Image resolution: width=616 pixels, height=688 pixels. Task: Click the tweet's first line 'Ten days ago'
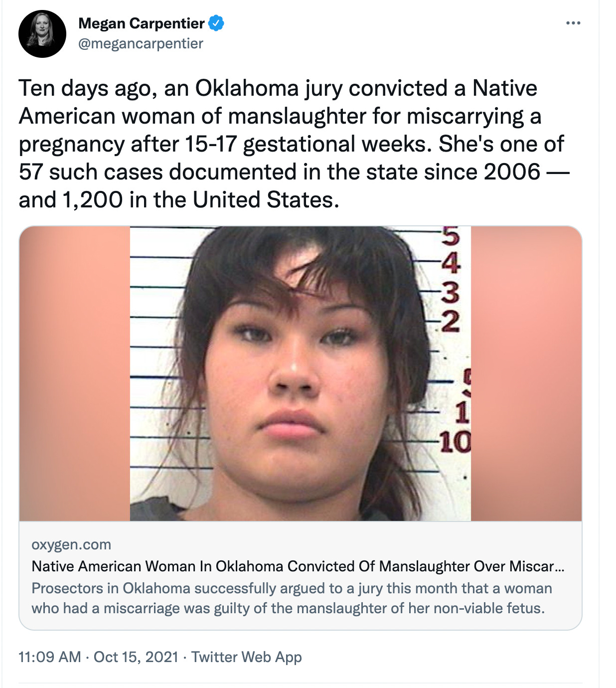click(278, 89)
